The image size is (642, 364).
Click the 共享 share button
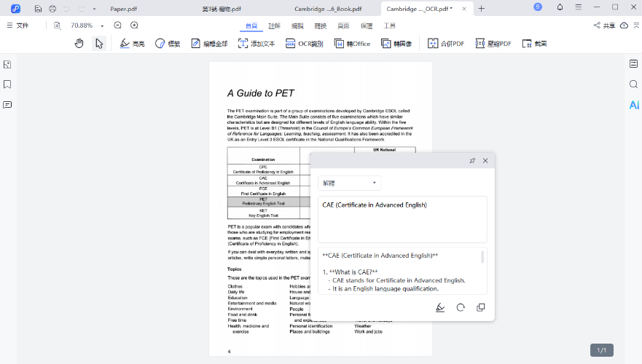click(x=603, y=25)
